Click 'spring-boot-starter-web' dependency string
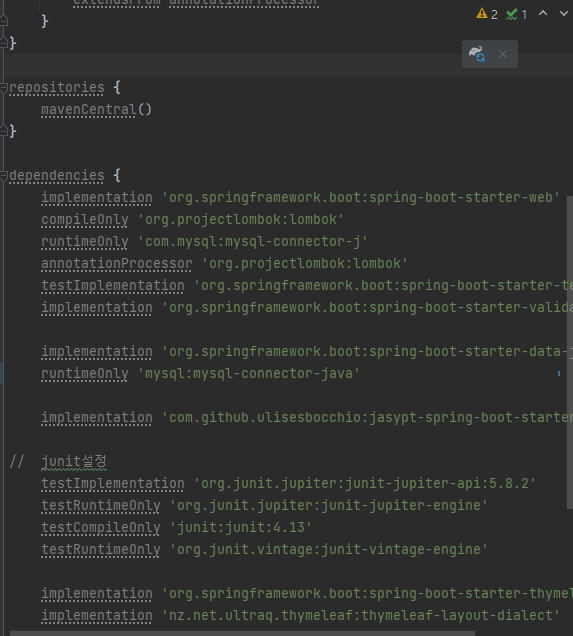This screenshot has width=573, height=636. (361, 198)
